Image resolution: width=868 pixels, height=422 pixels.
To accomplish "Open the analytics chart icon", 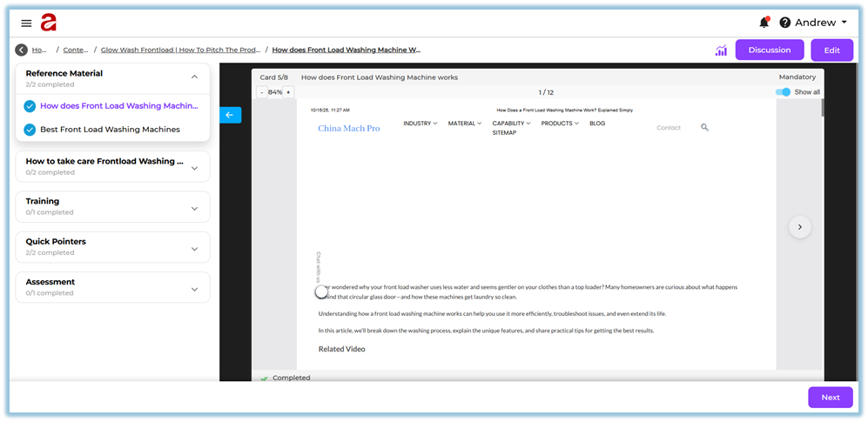I will point(721,50).
